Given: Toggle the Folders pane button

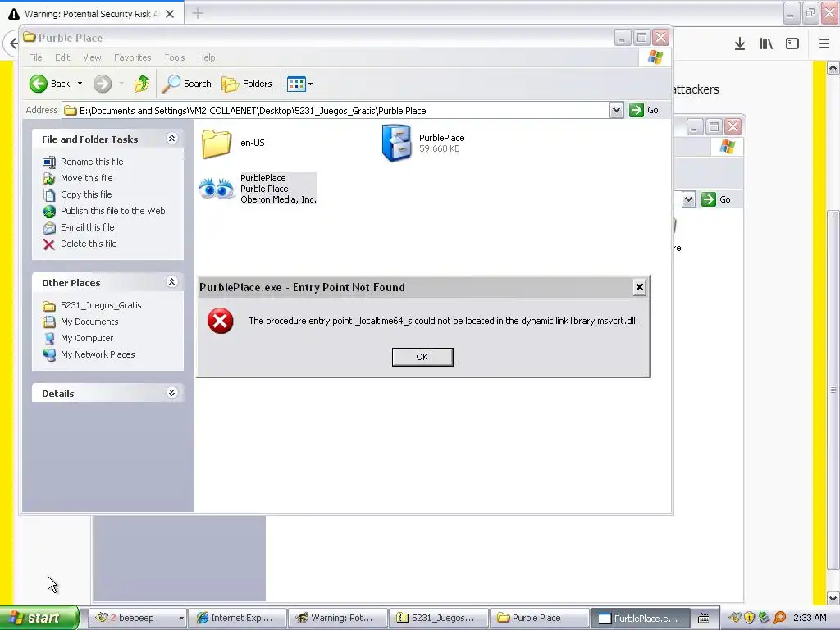Looking at the screenshot, I should [247, 84].
